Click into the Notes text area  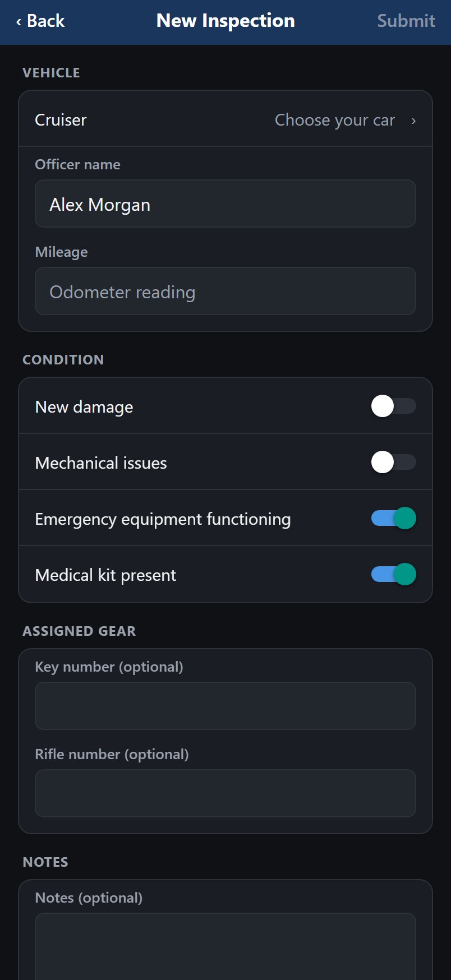pos(225,946)
